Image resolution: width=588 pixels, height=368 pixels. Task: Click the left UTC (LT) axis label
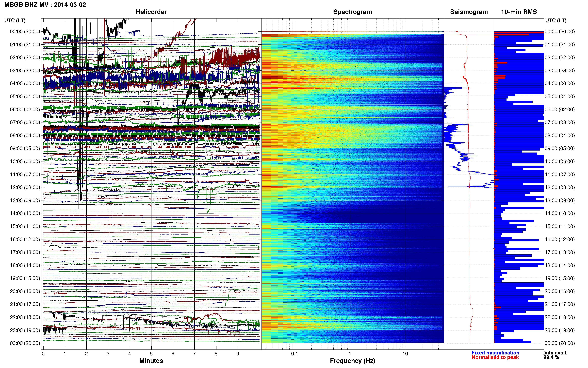[x=15, y=20]
